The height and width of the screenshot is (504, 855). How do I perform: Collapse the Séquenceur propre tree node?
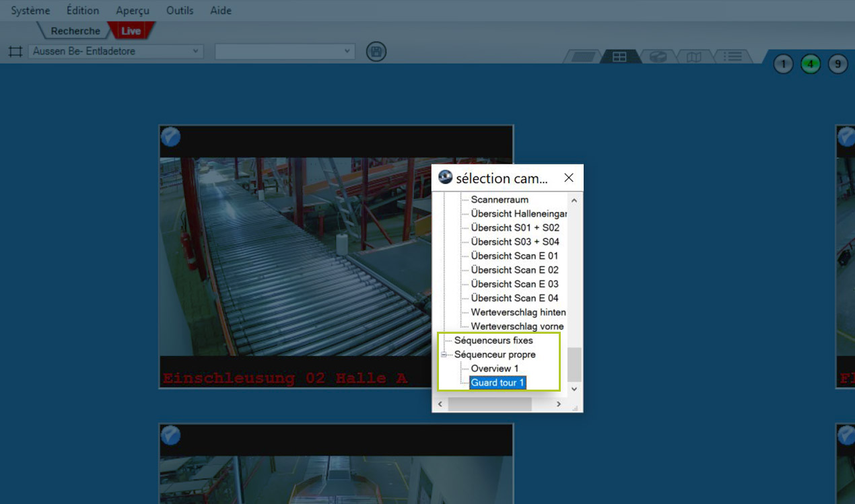pos(444,355)
